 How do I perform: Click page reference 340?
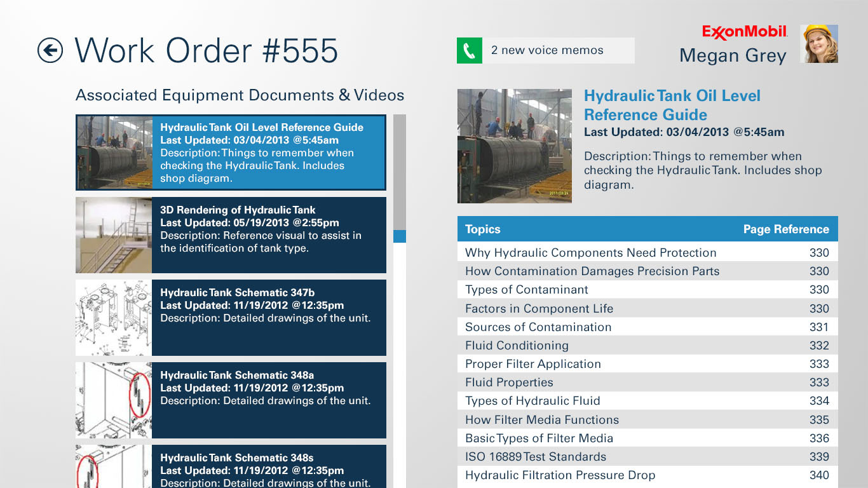819,475
